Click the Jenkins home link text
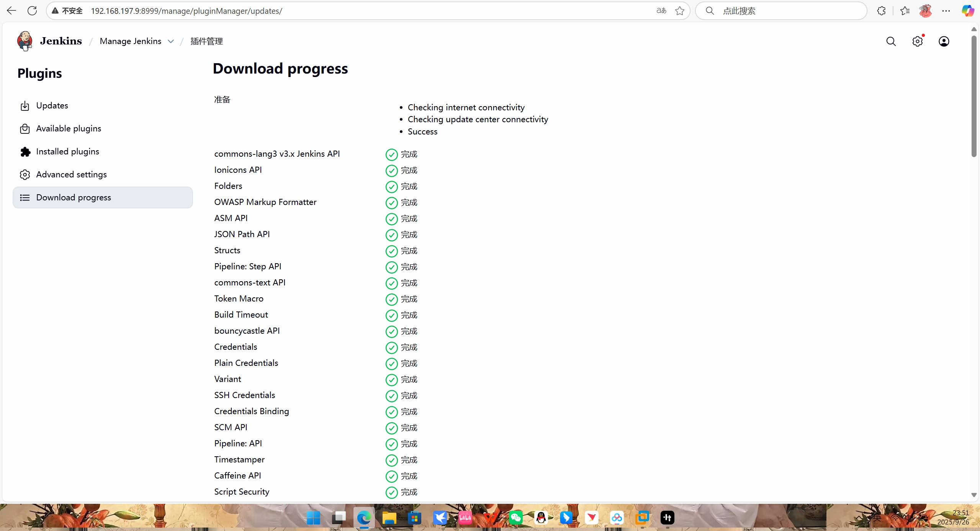Screen dimensions: 980x531 (61, 41)
